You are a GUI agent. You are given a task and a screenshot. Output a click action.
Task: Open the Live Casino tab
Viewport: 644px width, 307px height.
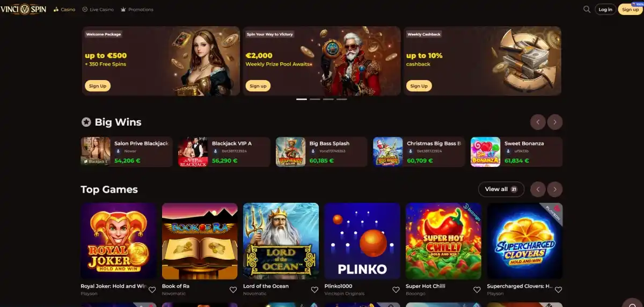point(98,10)
